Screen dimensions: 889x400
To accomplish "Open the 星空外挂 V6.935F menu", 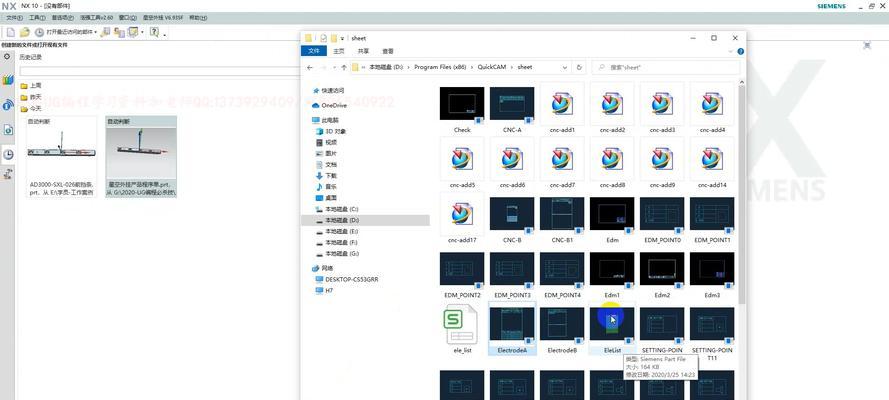I will tap(162, 18).
